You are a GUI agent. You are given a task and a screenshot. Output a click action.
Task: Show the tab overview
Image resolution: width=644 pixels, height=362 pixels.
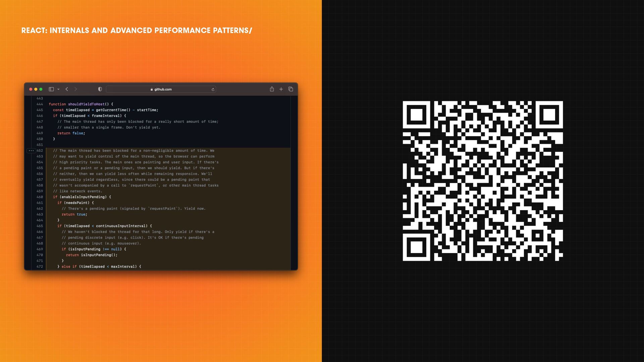pos(291,89)
